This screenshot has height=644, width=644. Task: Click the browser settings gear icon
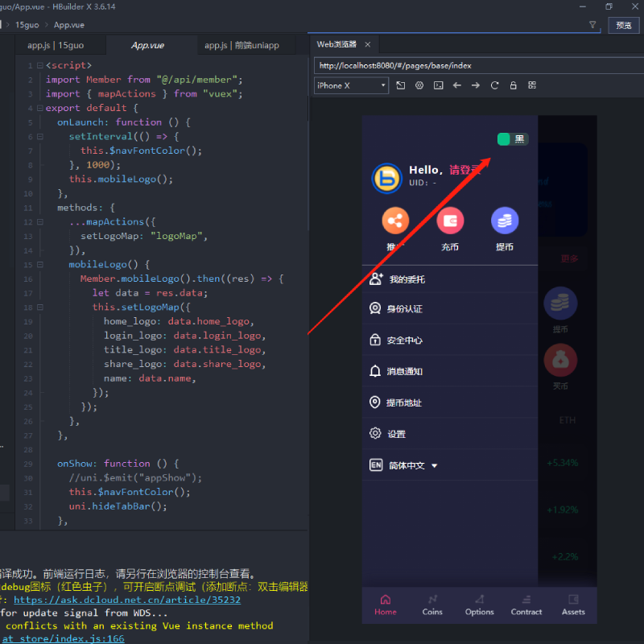pos(419,85)
